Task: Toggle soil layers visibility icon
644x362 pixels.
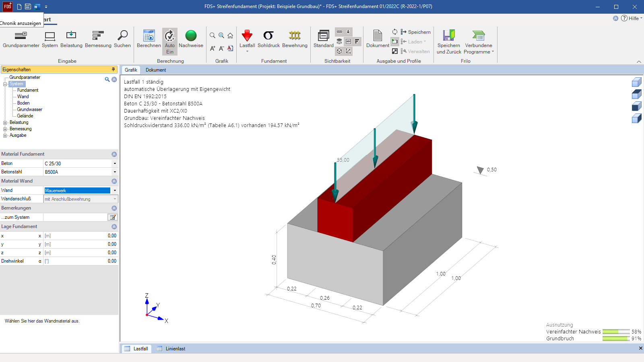Action: pos(339,41)
